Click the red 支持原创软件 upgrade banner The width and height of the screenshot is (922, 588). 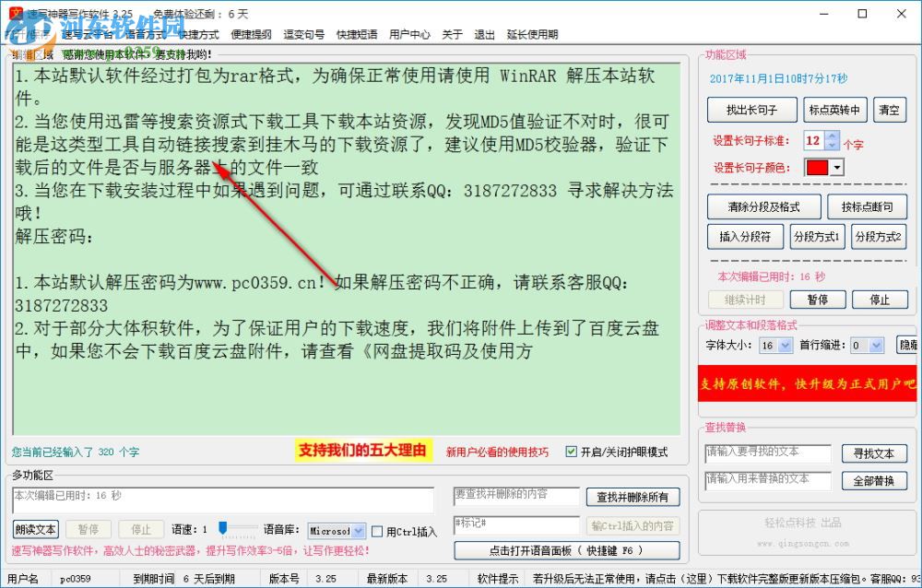coord(807,383)
